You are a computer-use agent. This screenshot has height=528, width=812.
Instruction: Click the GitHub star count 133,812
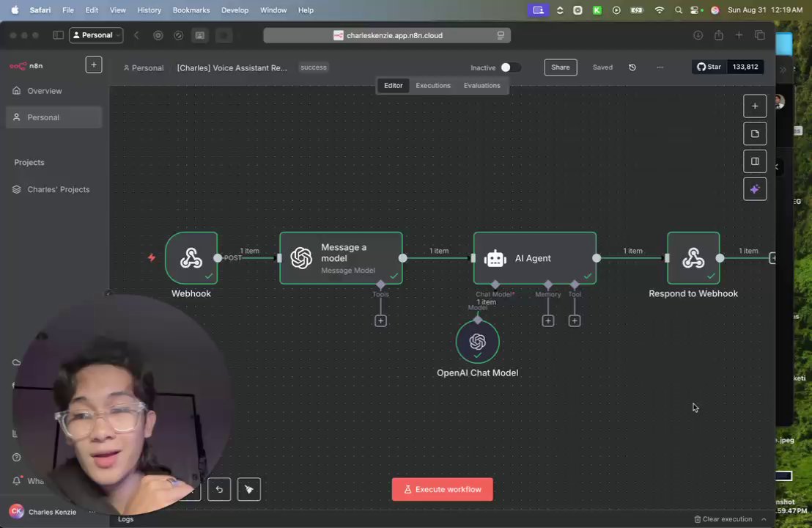click(x=745, y=67)
